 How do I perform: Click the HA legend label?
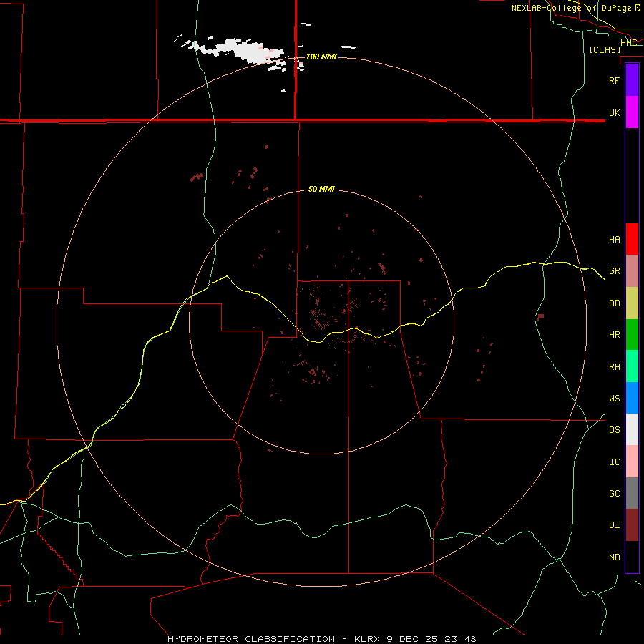(x=614, y=239)
